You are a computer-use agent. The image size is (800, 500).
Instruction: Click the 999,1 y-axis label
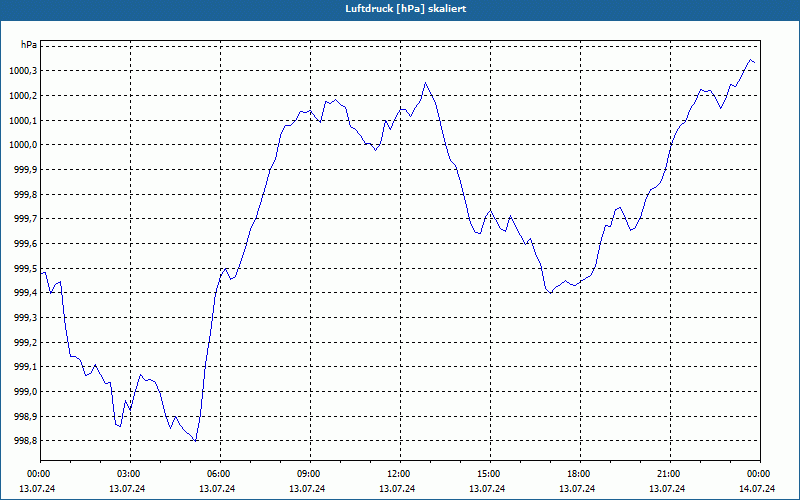pos(26,367)
